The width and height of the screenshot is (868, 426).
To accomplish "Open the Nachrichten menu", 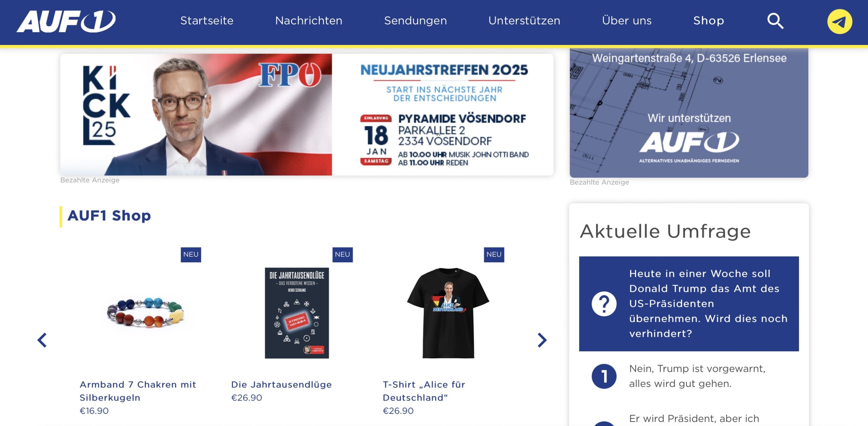I will 309,21.
